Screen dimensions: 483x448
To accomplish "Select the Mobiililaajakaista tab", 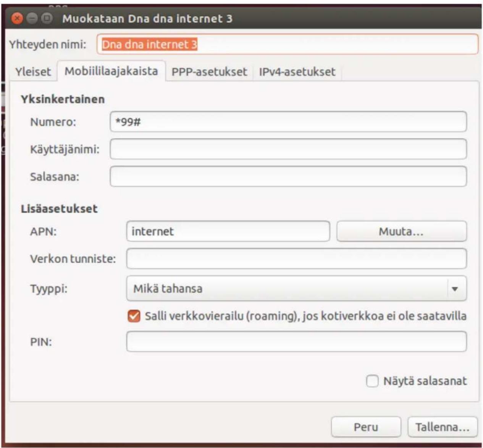I will (x=111, y=71).
